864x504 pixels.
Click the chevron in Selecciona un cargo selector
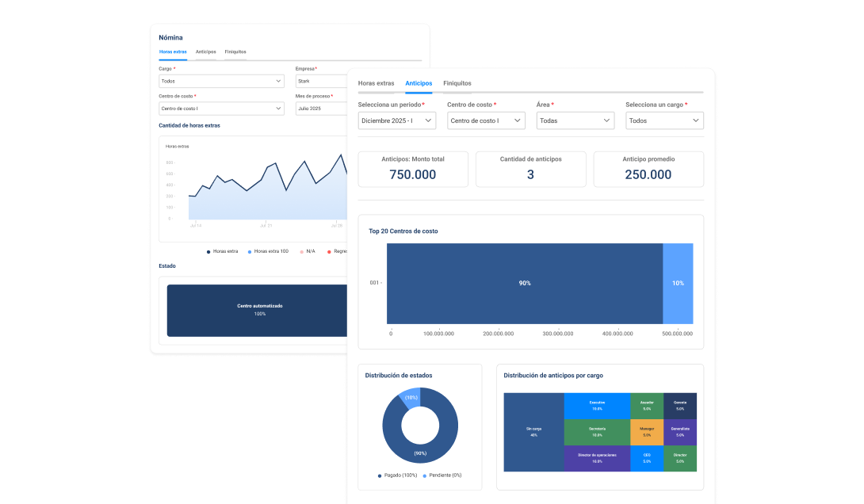click(696, 120)
